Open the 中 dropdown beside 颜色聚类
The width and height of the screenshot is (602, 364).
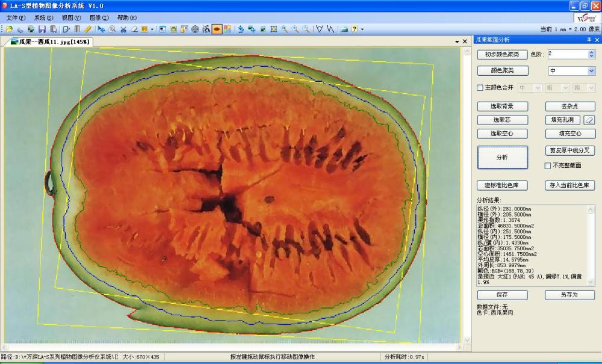(591, 71)
